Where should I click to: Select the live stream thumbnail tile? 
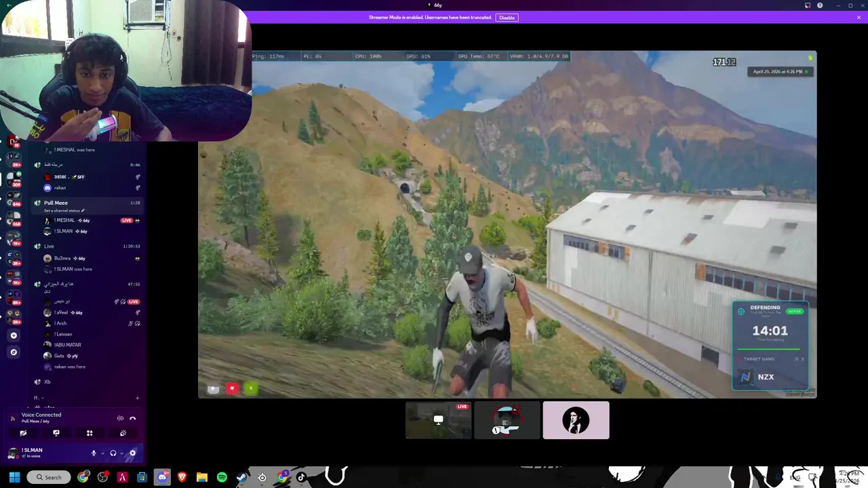click(x=438, y=420)
